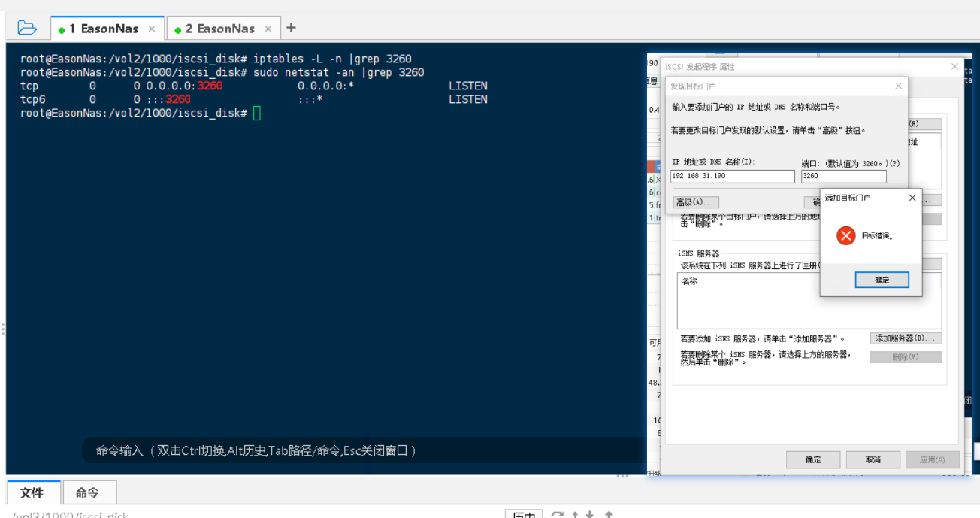Click the terminal cursor after the last prompt
Image resolution: width=980 pixels, height=518 pixels.
tap(257, 113)
